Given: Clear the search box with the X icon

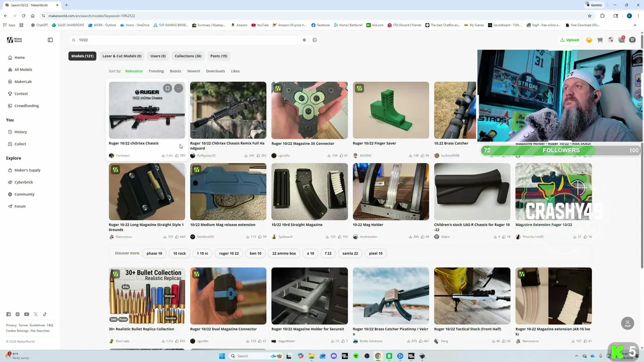Looking at the screenshot, I should (x=304, y=40).
